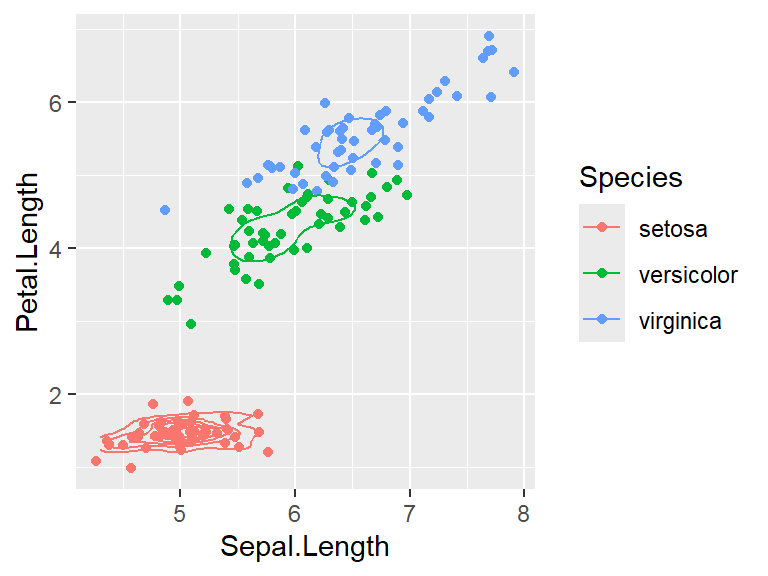Click the setosa red legend key

602,229
